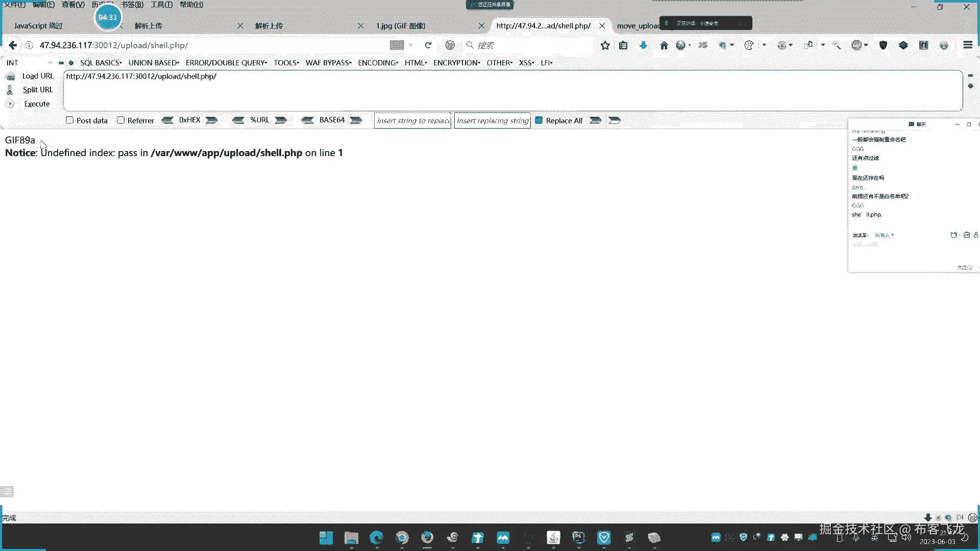Open downloads via blue arrow icon
This screenshot has height=551, width=980.
coord(643,45)
